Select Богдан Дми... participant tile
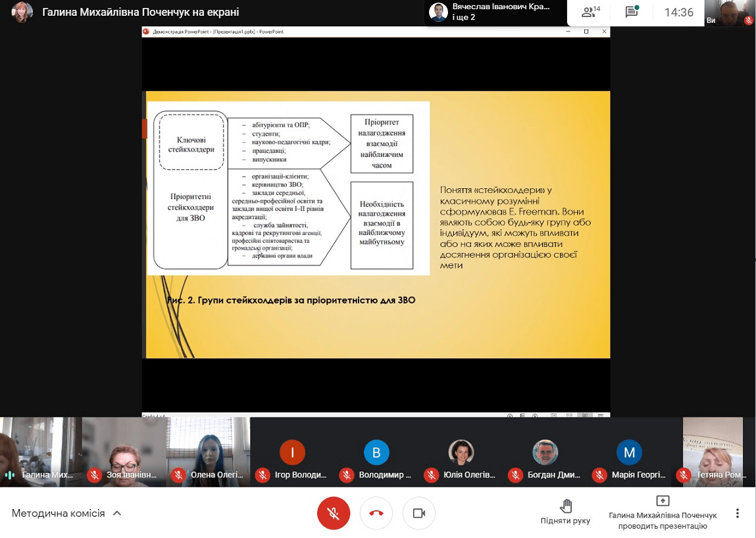 coord(545,452)
